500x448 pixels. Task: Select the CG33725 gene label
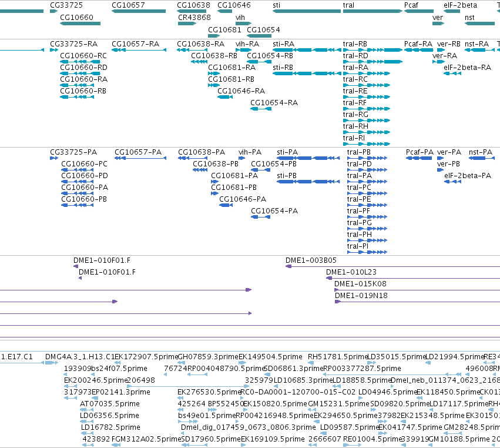point(66,5)
